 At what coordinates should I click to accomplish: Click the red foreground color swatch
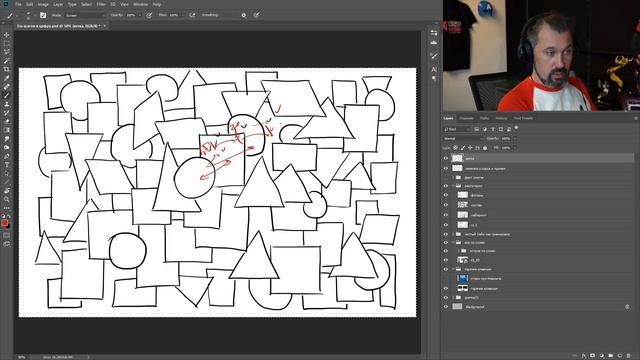[4, 222]
